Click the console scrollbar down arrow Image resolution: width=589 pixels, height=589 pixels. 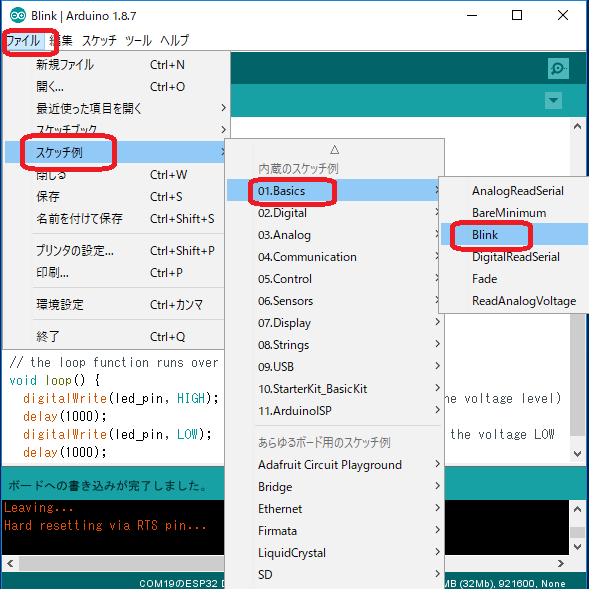(577, 547)
